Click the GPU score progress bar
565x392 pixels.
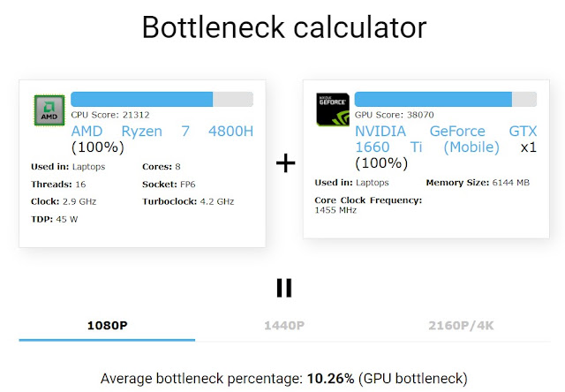tap(445, 99)
